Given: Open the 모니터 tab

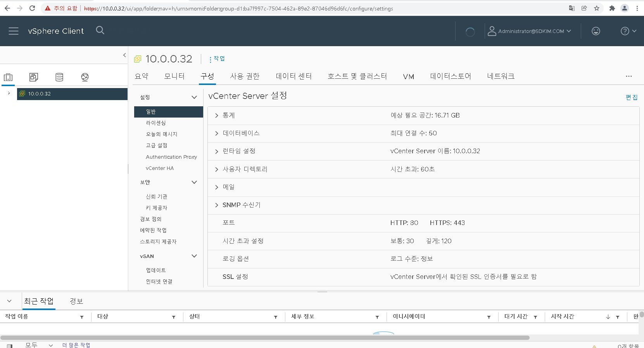Looking at the screenshot, I should coord(174,76).
